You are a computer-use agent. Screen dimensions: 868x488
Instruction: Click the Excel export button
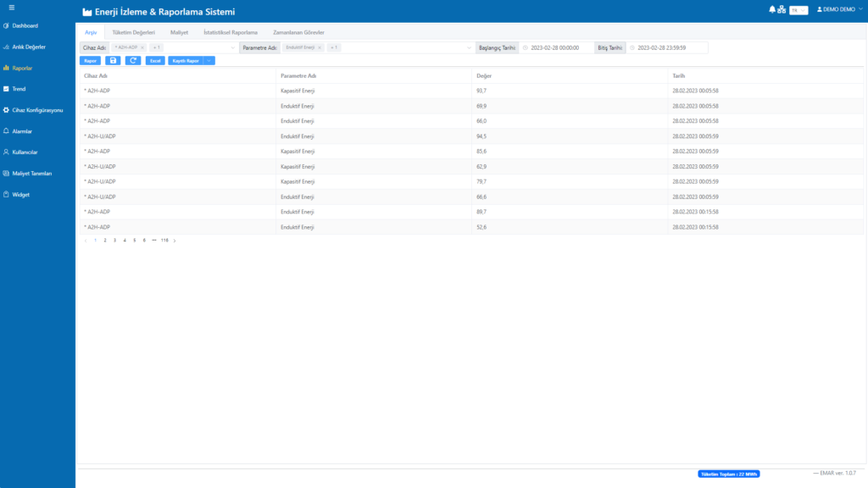155,60
